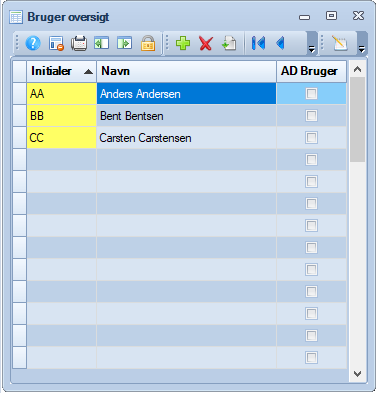Select the initials cell BB
This screenshot has height=393, width=378.
(x=62, y=116)
